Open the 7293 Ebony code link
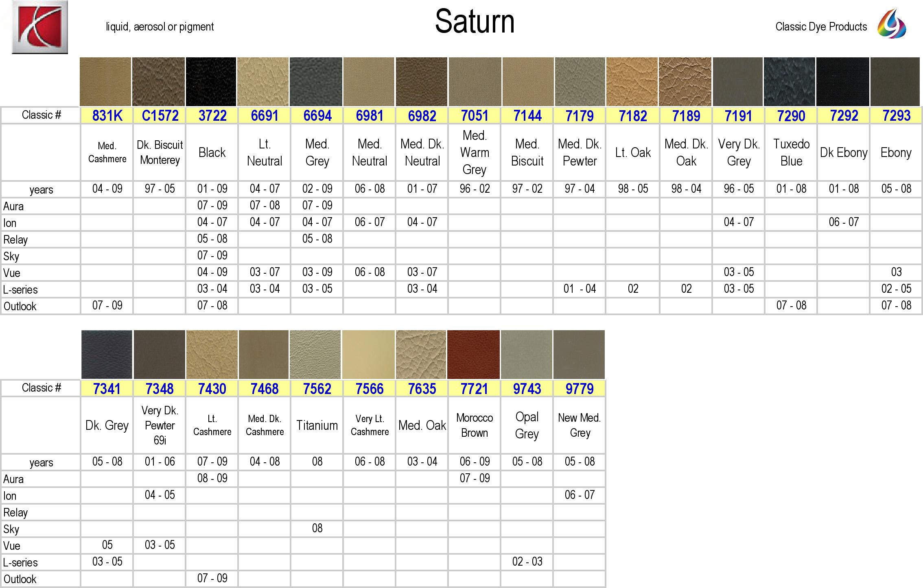 click(x=896, y=116)
